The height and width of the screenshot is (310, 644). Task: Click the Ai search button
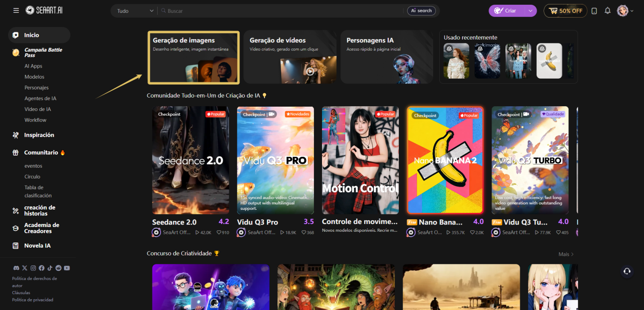tap(422, 11)
